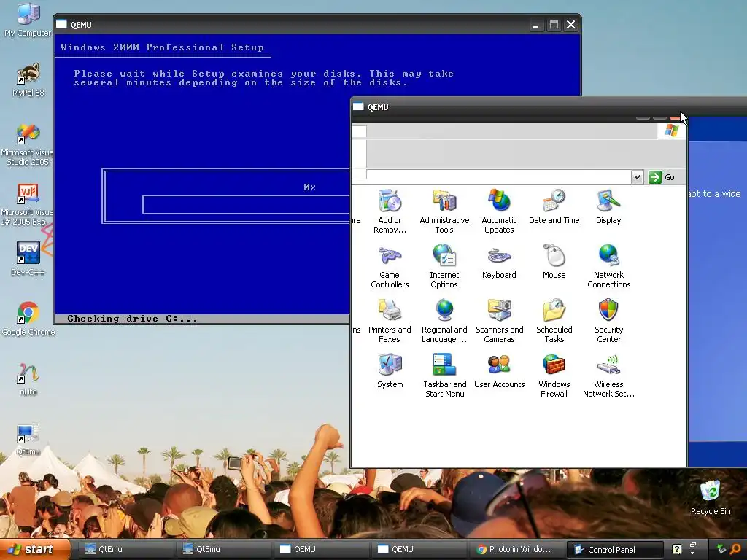Open Network Connections icon
Viewport: 747px width, 560px height.
pos(608,265)
